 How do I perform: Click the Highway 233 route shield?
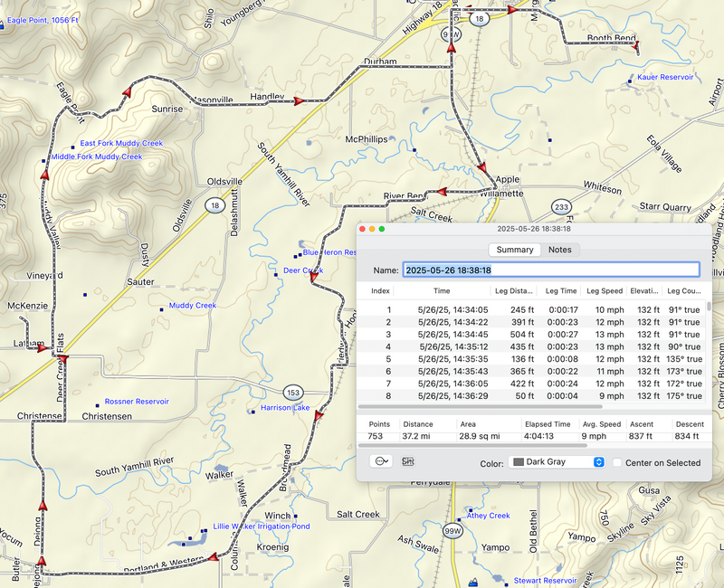point(561,207)
